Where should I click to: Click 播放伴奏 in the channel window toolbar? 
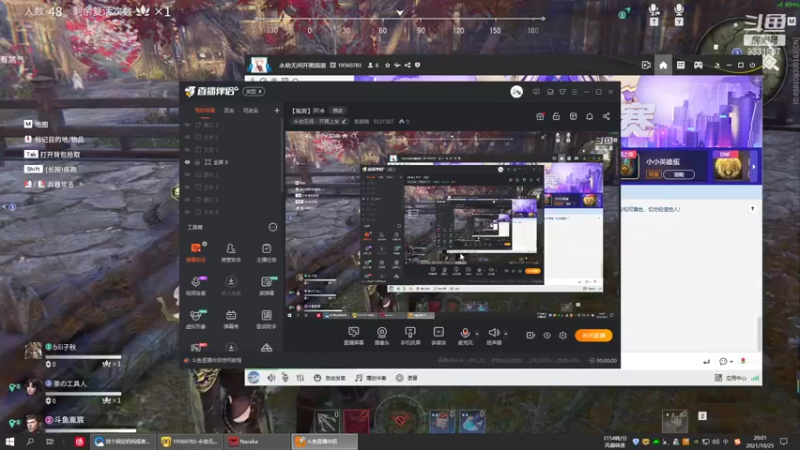pyautogui.click(x=371, y=378)
